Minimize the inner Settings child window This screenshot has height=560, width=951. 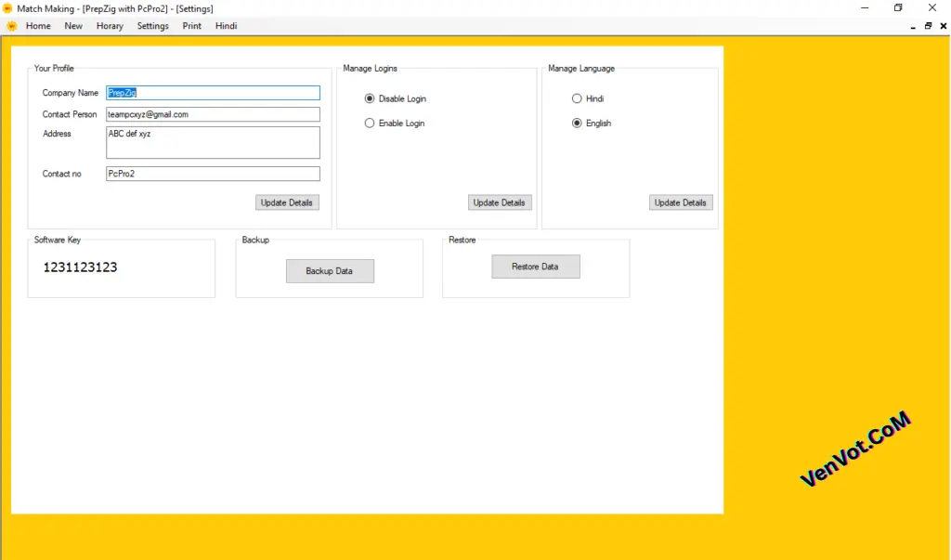[914, 26]
